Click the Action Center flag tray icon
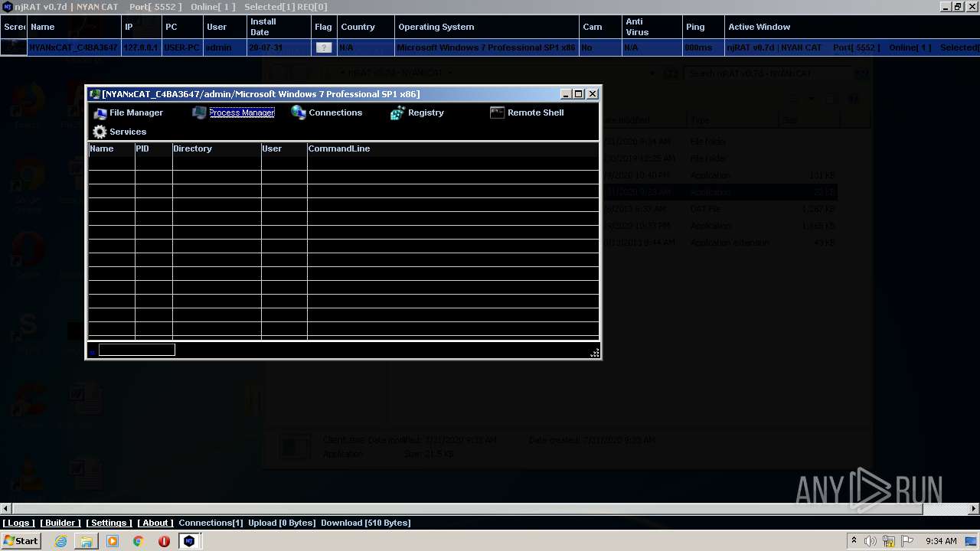Viewport: 980px width, 551px height. coord(907,541)
